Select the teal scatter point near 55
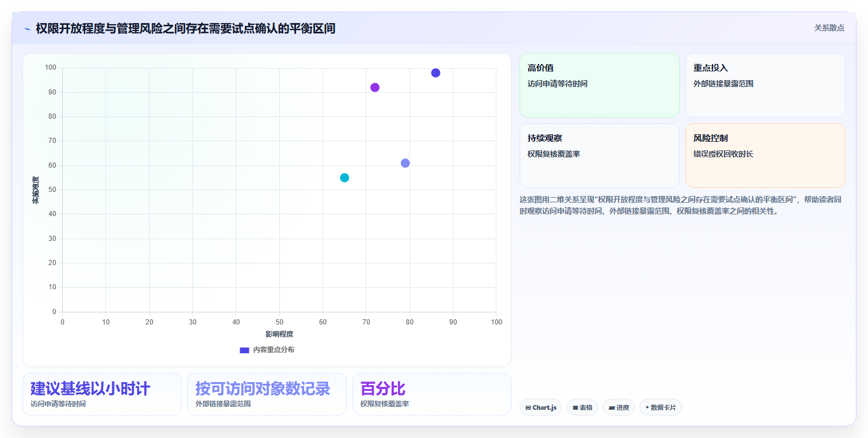 click(x=344, y=178)
